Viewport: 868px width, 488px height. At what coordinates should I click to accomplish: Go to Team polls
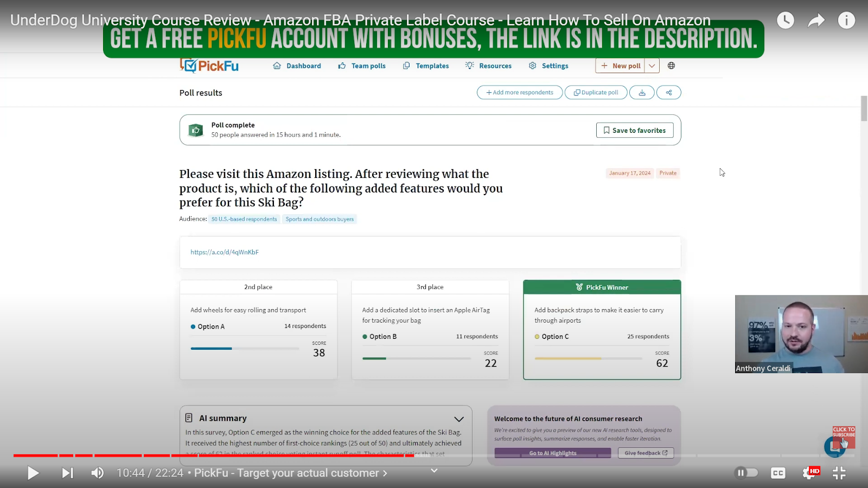pyautogui.click(x=362, y=66)
